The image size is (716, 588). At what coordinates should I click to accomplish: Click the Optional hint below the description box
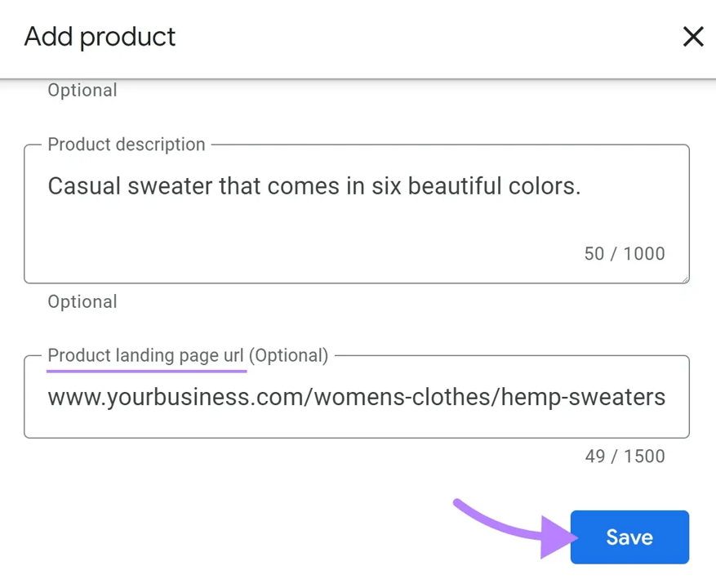point(82,301)
